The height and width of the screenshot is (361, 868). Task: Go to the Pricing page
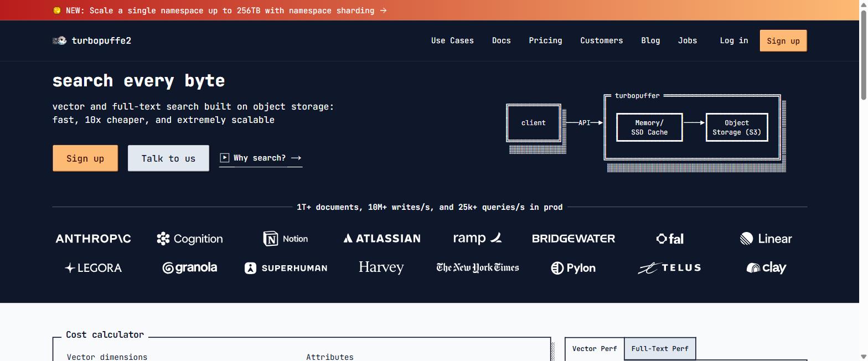(545, 40)
